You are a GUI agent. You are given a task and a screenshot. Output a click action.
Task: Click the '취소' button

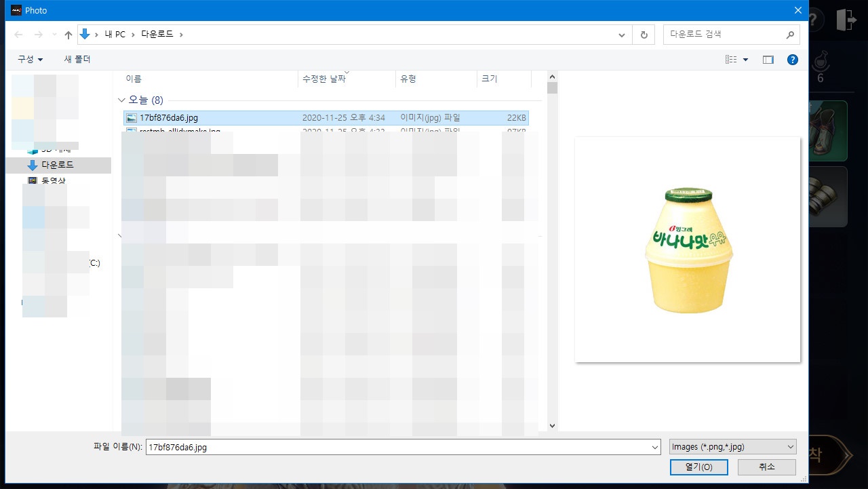click(x=767, y=467)
